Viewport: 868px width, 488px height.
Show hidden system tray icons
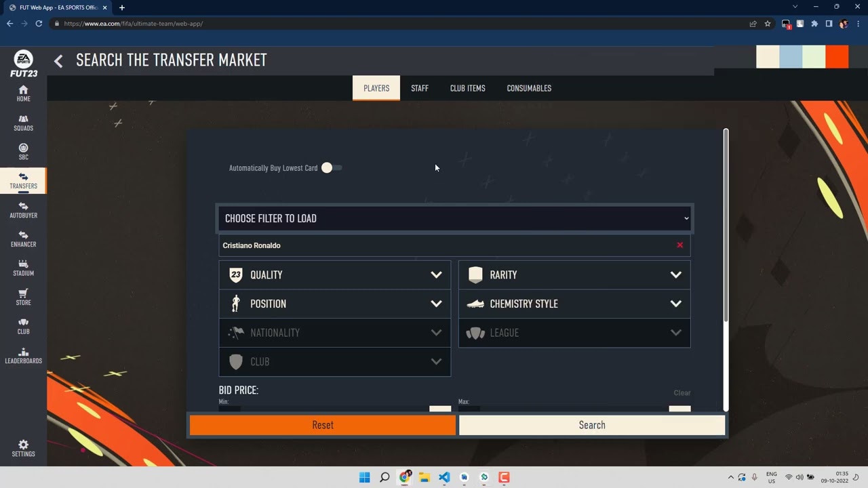tap(731, 477)
